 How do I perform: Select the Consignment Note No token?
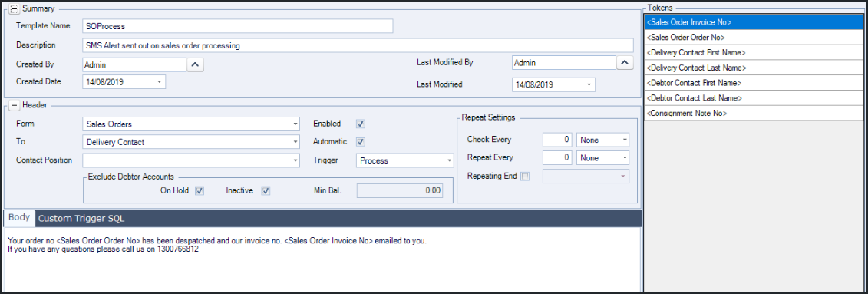754,113
